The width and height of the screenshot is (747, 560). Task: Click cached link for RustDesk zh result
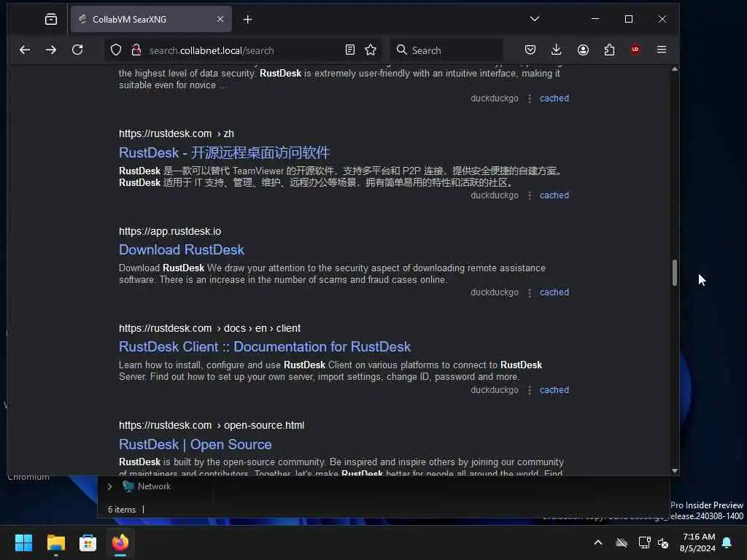(554, 195)
